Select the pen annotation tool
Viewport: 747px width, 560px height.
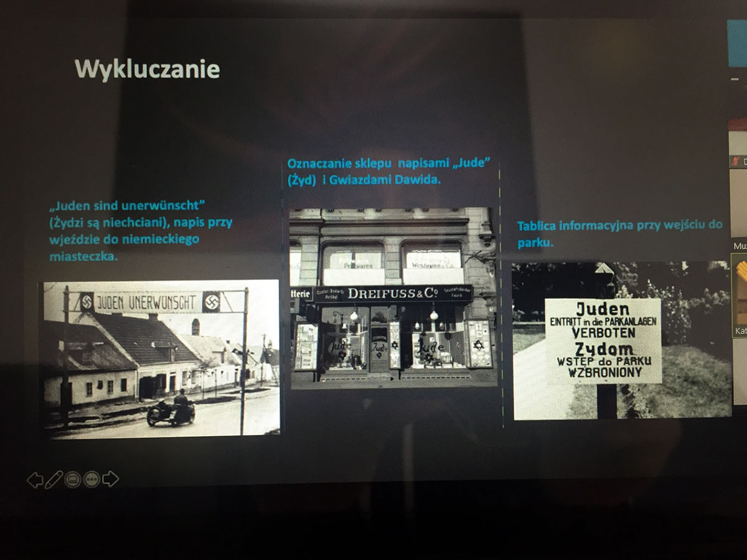tap(54, 479)
